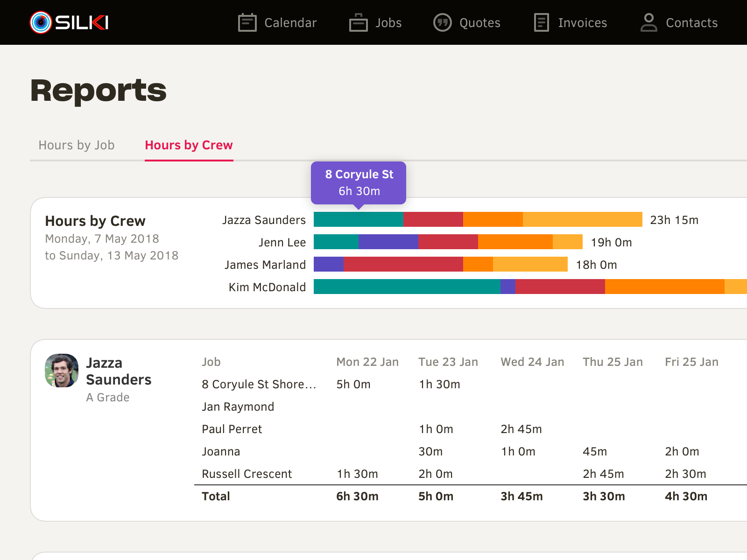Click the dark orange segment in Jazza Saunders' bar
This screenshot has width=747, height=560.
click(x=493, y=219)
